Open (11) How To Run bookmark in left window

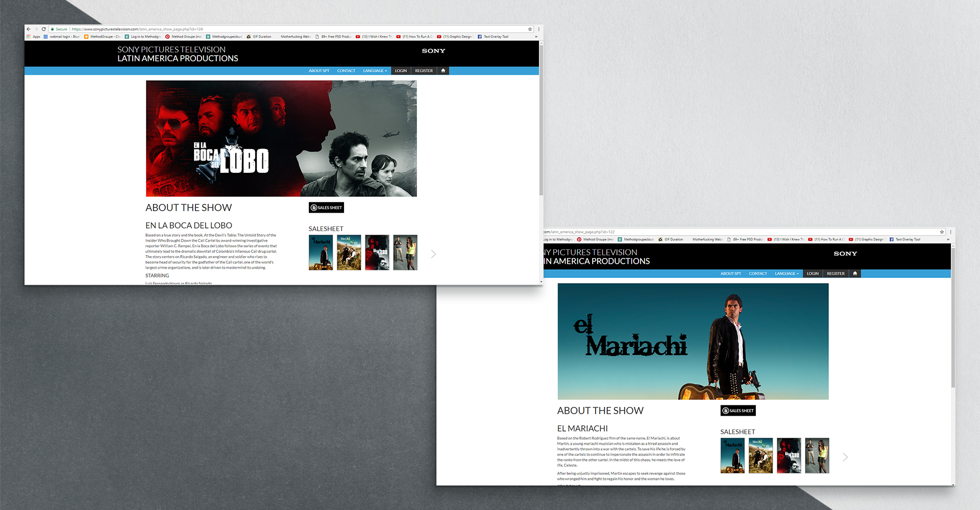[414, 37]
